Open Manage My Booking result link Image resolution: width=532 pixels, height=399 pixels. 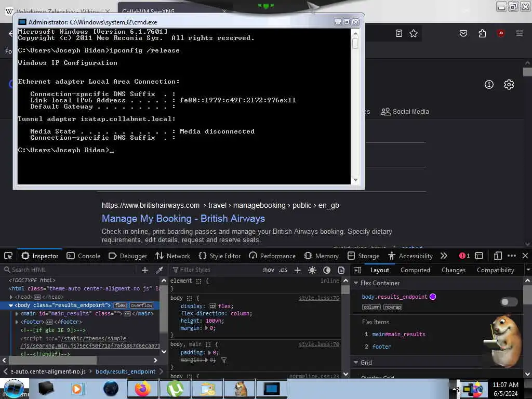click(183, 219)
